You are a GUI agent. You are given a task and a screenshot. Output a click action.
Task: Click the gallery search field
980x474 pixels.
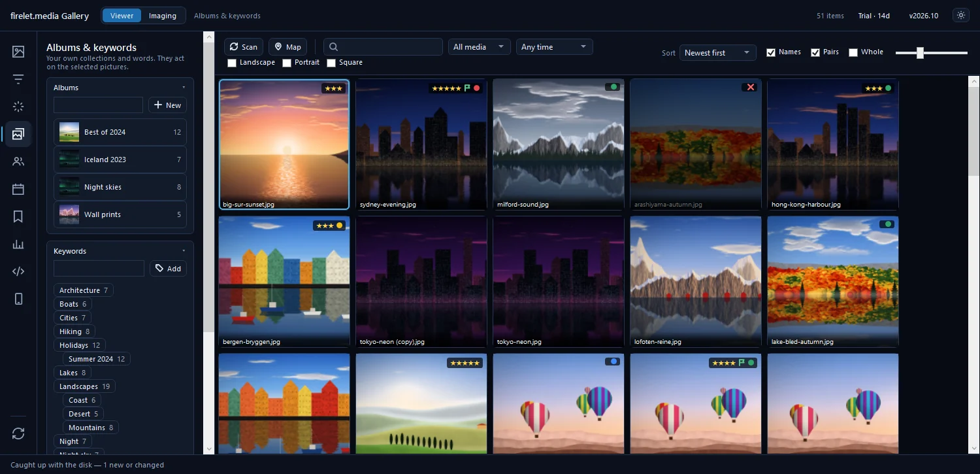coord(383,47)
